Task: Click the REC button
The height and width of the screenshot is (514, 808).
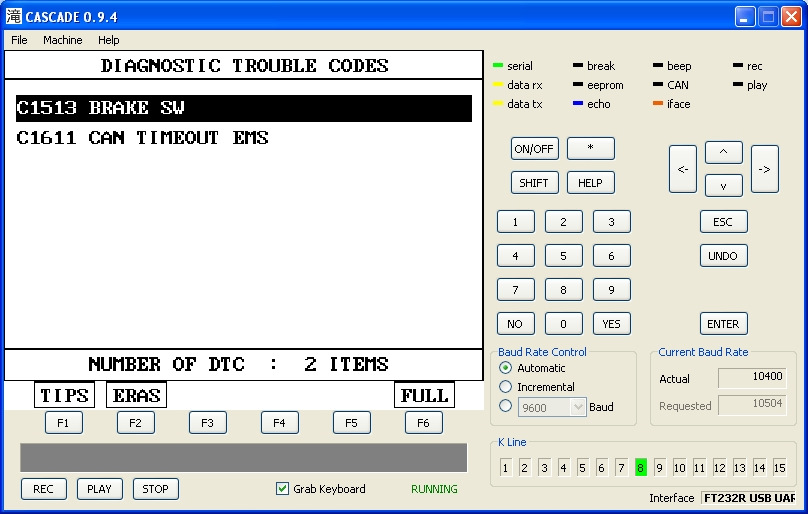Action: pos(44,489)
